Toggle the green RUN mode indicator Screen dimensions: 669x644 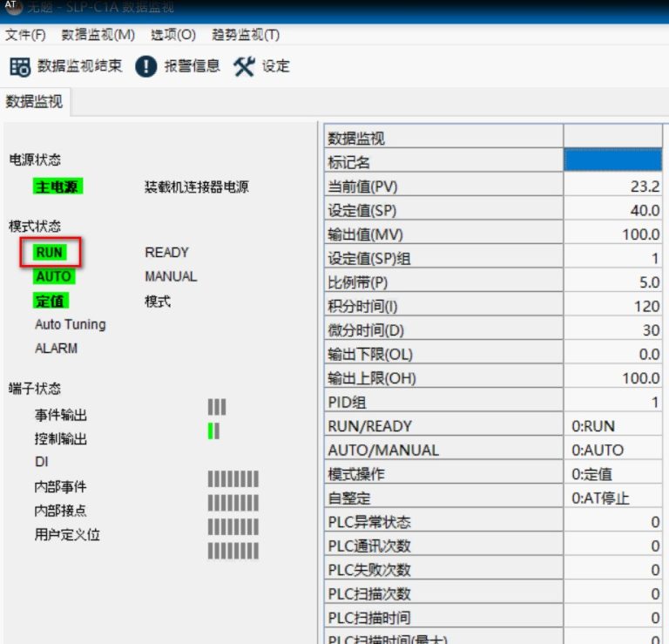coord(50,253)
